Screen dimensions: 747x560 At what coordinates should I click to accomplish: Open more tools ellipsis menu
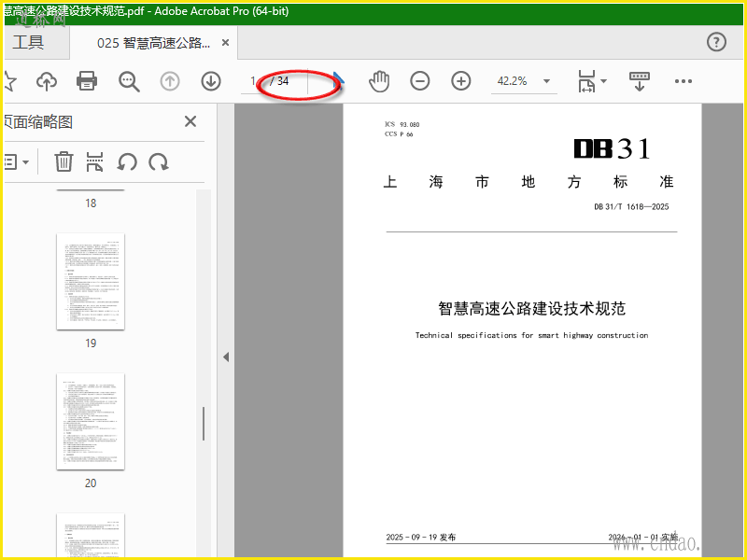684,81
